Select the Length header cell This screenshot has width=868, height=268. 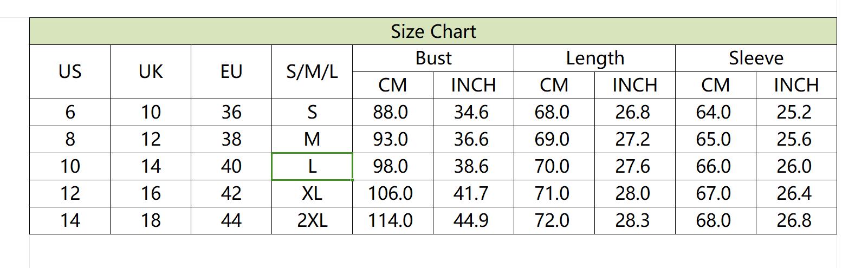click(x=594, y=58)
